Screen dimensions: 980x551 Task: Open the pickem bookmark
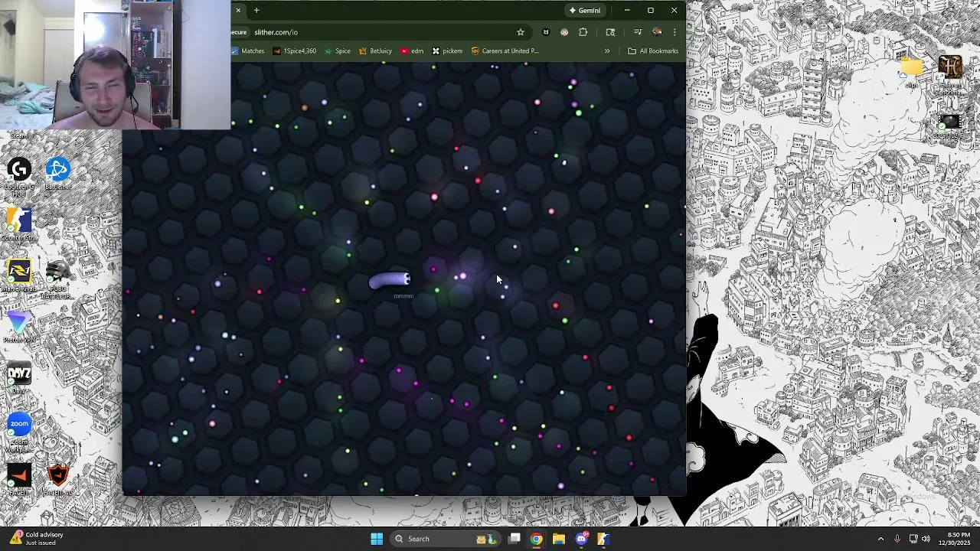pyautogui.click(x=447, y=51)
